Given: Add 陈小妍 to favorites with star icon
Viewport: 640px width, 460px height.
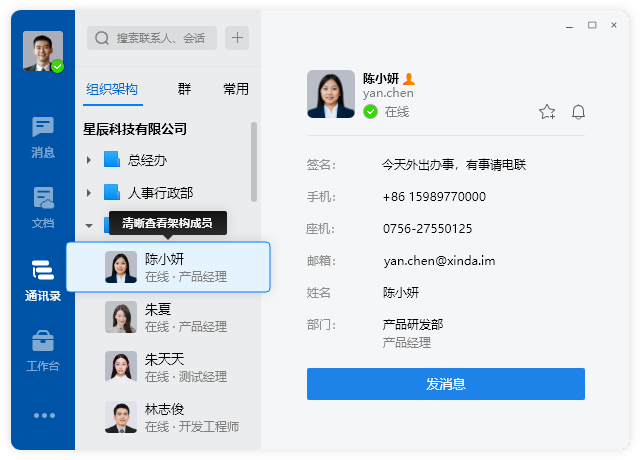Looking at the screenshot, I should coord(547,112).
